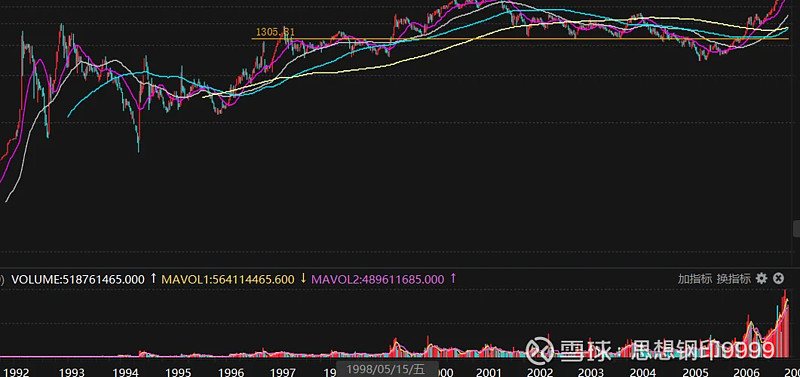Click the white up arrow after VOLUME value
This screenshot has height=377, width=800.
pyautogui.click(x=153, y=279)
